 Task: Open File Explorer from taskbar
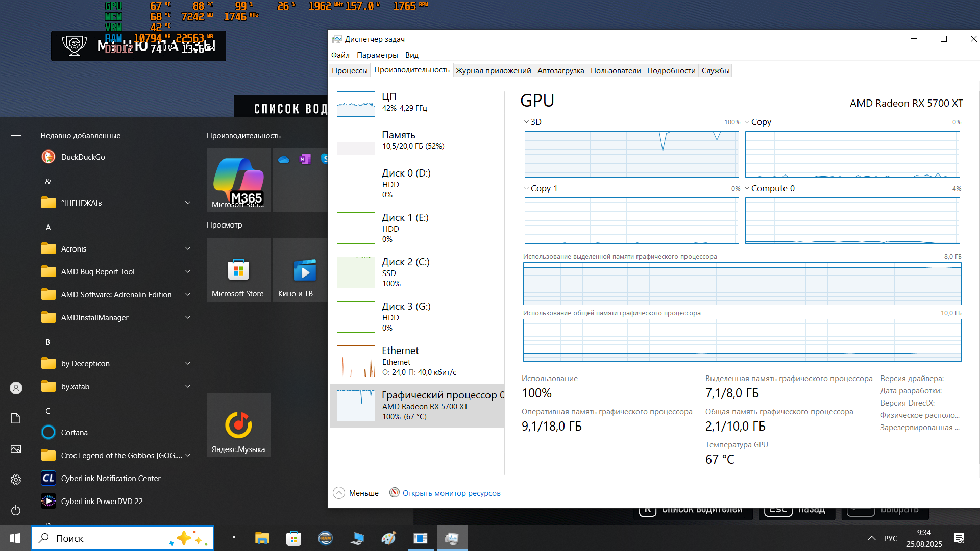tap(262, 538)
